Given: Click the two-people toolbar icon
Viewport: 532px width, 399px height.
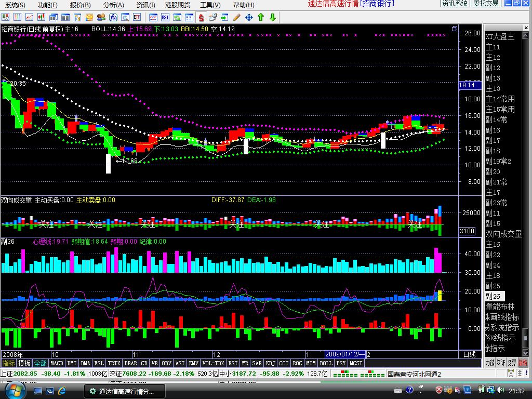Looking at the screenshot, I should pyautogui.click(x=101, y=17).
